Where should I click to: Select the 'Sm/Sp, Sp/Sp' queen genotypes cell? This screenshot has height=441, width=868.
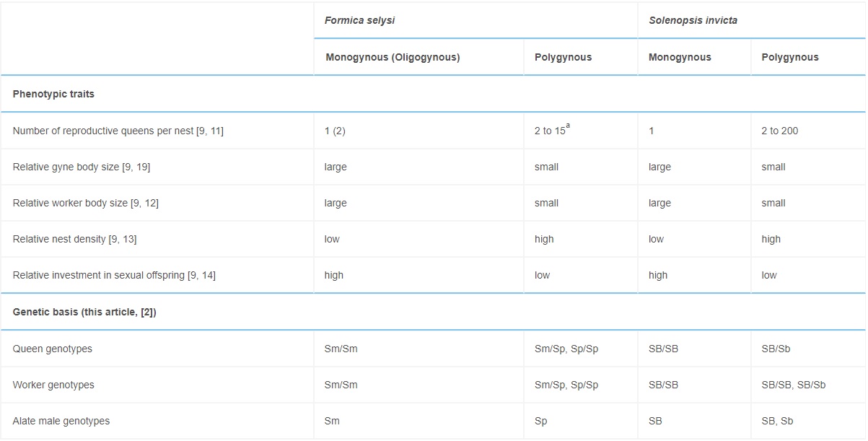[566, 349]
